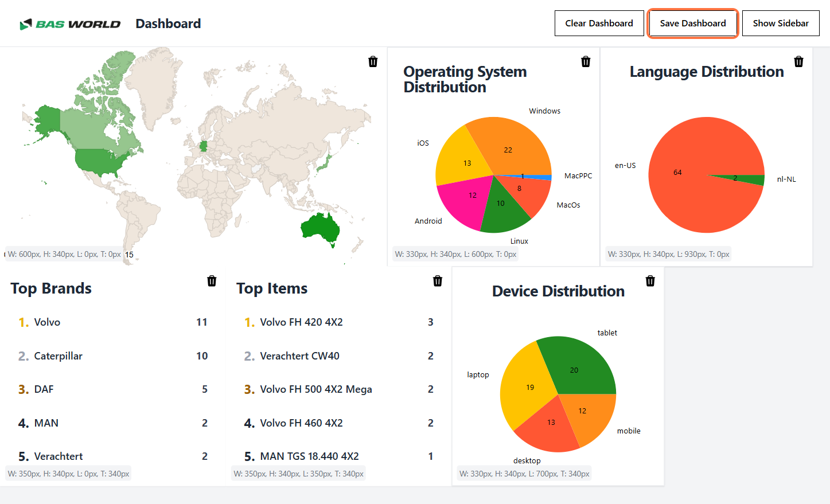Click Volvo FH 460 4X2 item
Screen dimensions: 830x504
(339, 423)
